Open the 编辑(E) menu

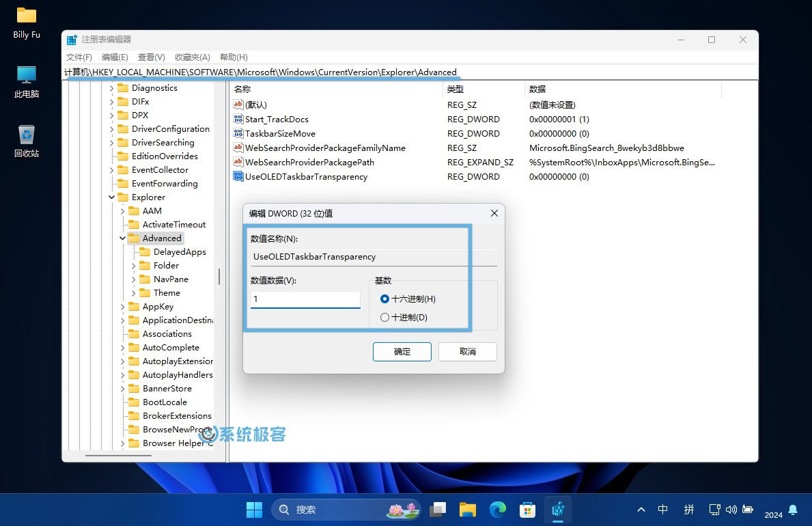[x=115, y=57]
